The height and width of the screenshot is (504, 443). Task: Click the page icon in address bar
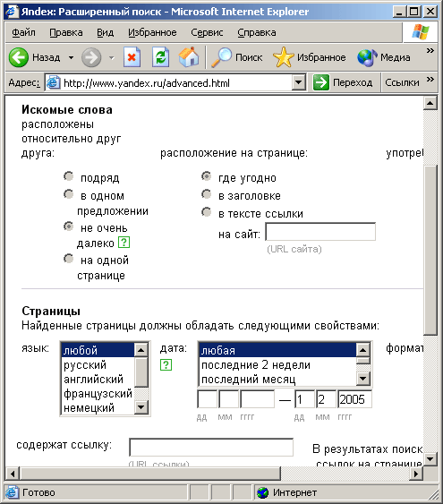53,83
